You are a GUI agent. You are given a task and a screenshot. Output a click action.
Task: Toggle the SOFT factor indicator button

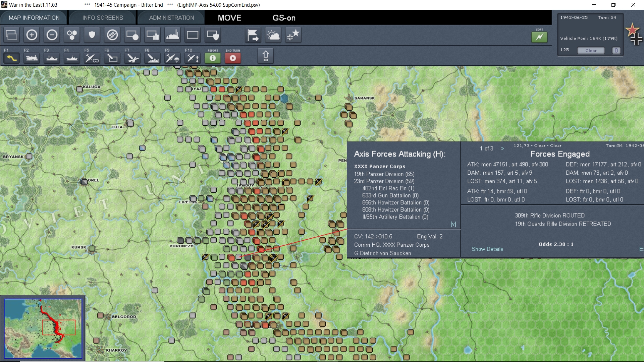(x=539, y=37)
